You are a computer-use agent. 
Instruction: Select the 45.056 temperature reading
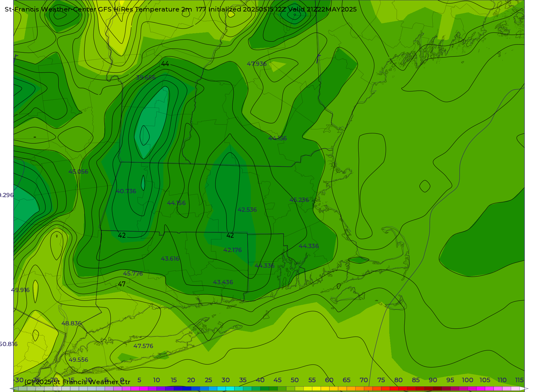(78, 172)
